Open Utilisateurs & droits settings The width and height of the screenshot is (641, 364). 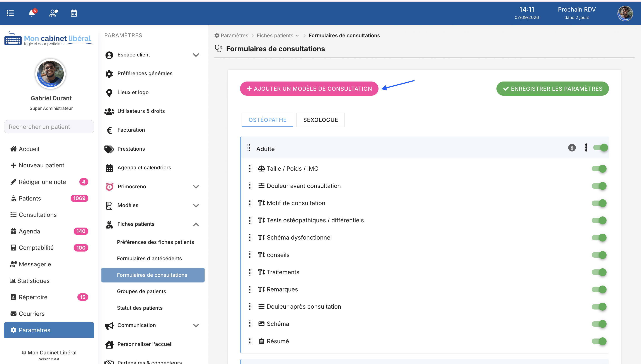pos(141,111)
